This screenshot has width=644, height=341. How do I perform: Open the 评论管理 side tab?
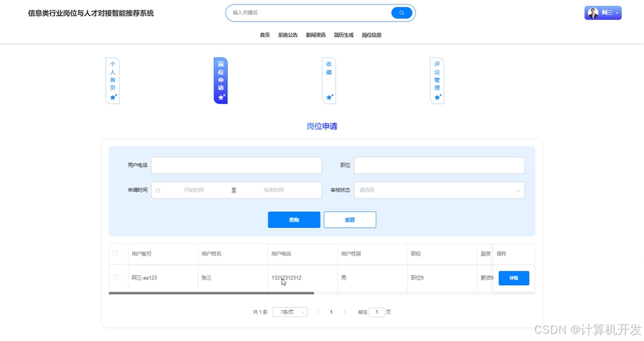coord(437,81)
